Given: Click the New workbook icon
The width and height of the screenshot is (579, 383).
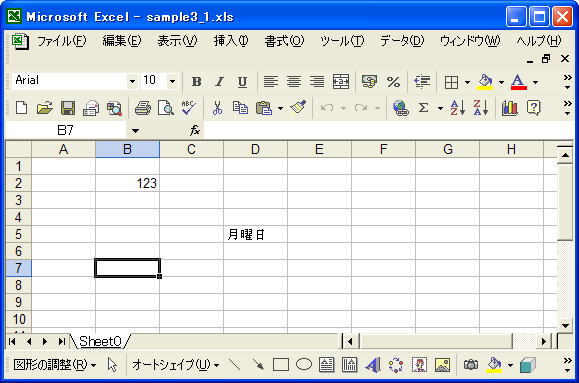Looking at the screenshot, I should 21,108.
